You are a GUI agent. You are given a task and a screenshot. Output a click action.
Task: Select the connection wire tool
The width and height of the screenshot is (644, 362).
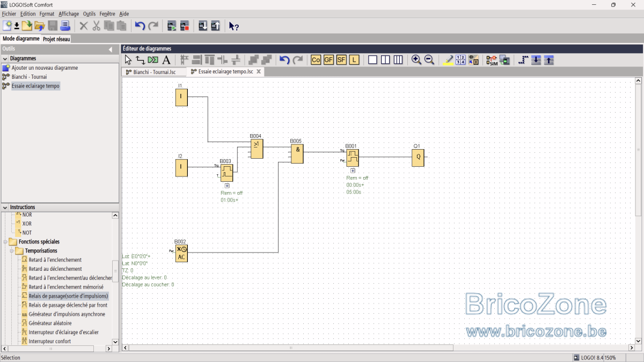[140, 60]
